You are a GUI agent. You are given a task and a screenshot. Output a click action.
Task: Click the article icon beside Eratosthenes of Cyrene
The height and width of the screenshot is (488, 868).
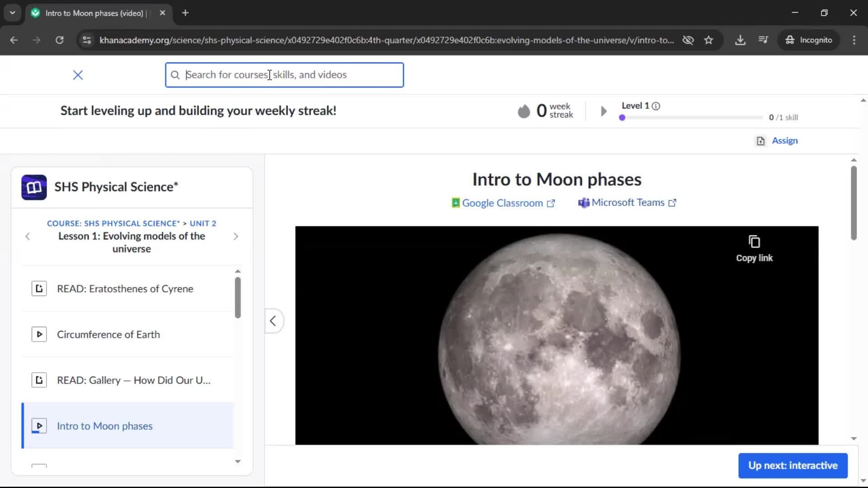click(x=39, y=289)
